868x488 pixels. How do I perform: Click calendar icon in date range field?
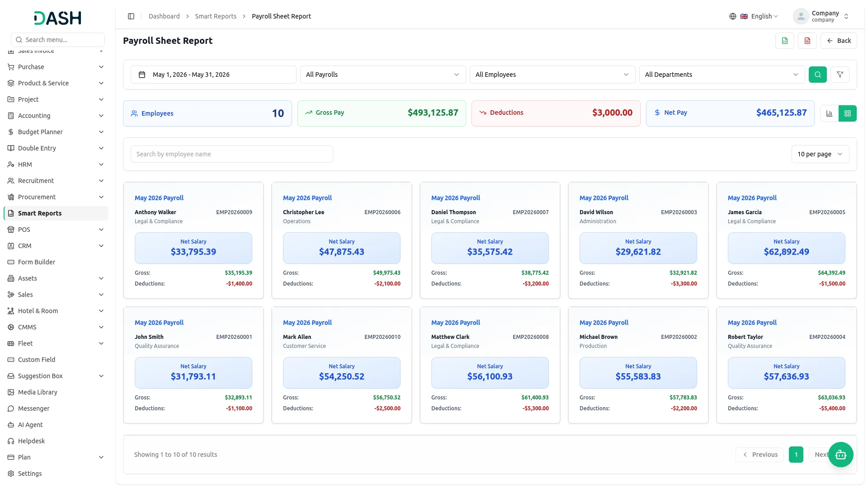click(142, 75)
